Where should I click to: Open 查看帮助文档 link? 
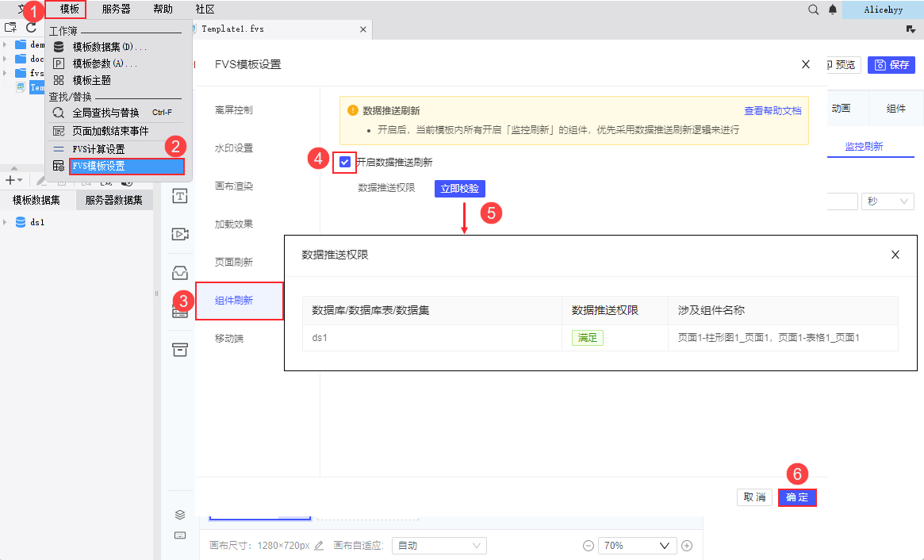[773, 111]
